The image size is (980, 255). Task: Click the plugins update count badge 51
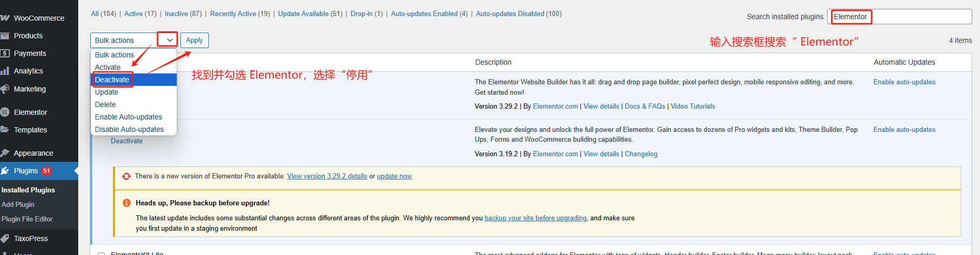[x=46, y=171]
